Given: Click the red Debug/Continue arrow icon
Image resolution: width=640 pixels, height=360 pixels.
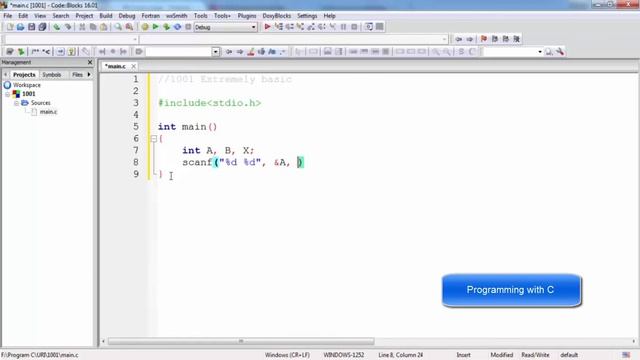Looking at the screenshot, I should pos(267,27).
